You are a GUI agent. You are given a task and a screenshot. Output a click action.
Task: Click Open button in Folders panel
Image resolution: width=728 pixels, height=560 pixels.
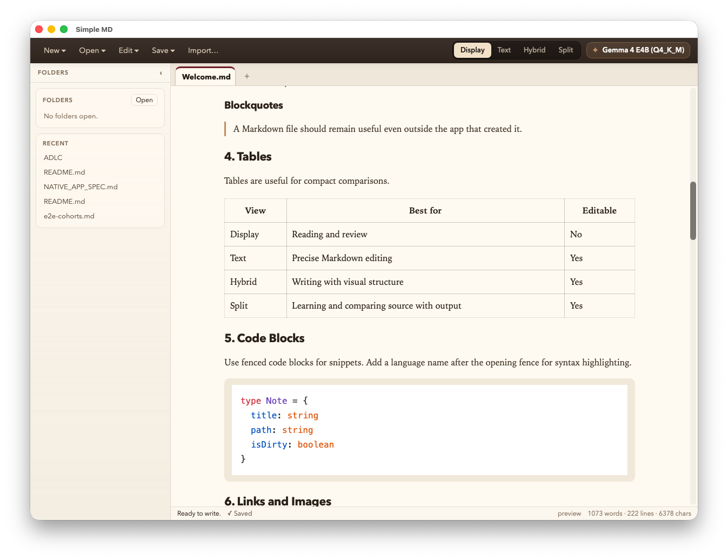[144, 100]
